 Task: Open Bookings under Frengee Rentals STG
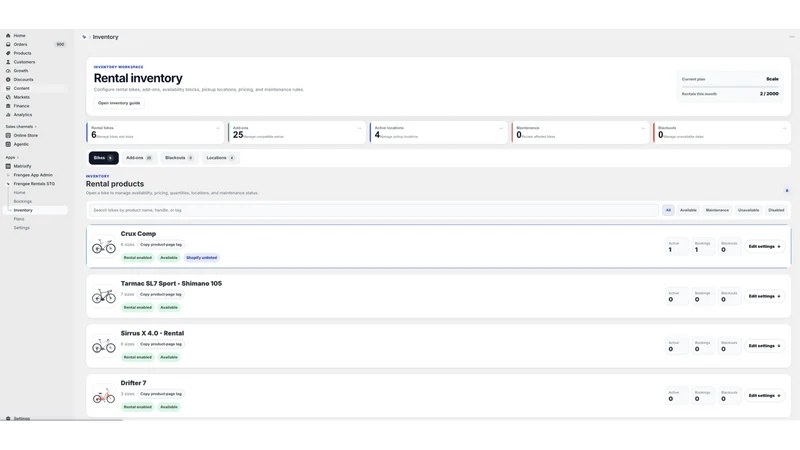(x=22, y=202)
